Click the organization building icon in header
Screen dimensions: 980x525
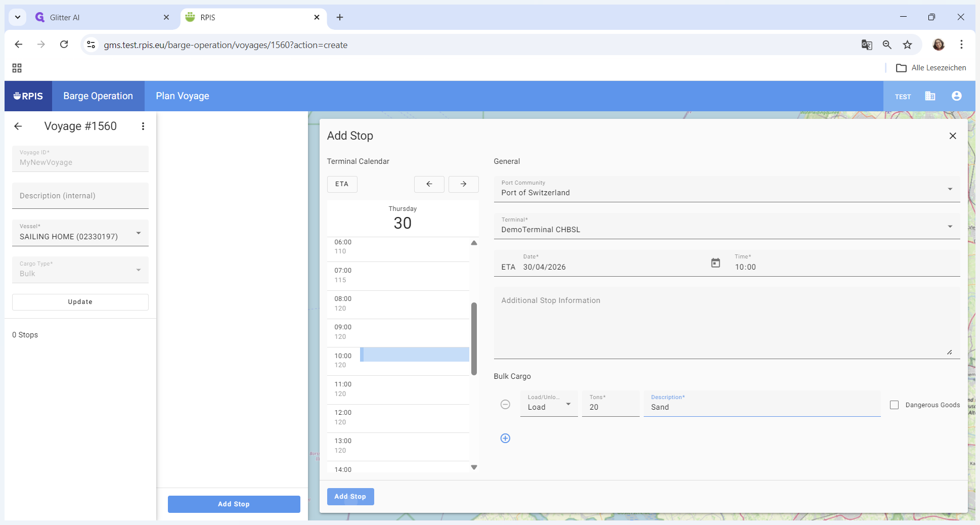tap(929, 96)
